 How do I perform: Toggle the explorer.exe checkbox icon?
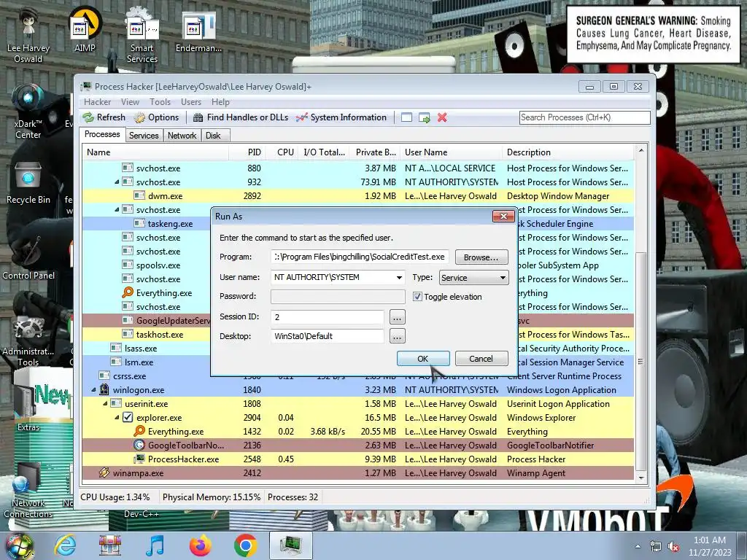[128, 417]
